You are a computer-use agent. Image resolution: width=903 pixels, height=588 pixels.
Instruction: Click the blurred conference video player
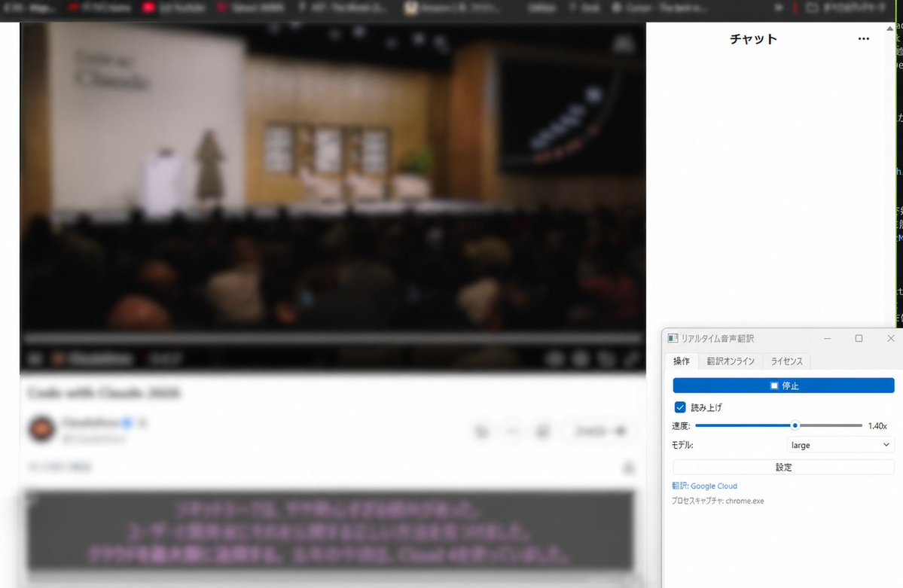333,197
